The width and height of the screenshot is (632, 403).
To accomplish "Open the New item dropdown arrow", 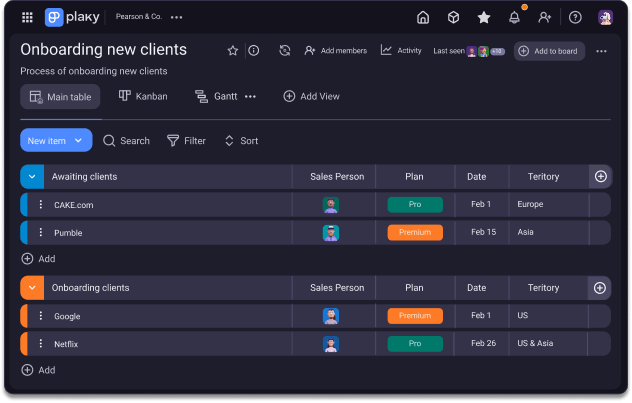I will 81,141.
